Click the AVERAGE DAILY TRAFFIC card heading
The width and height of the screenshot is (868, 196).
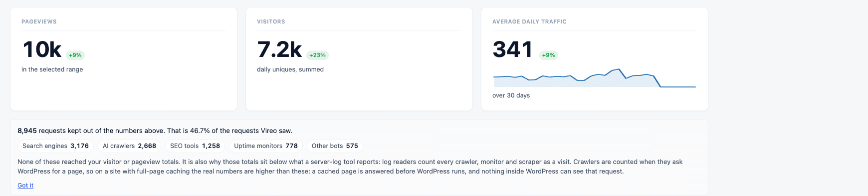529,21
